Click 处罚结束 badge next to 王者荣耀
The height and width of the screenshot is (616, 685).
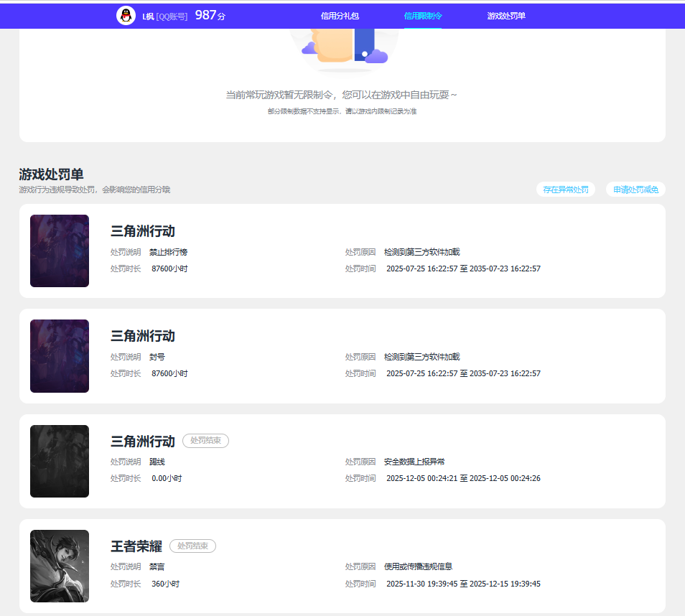pos(192,546)
